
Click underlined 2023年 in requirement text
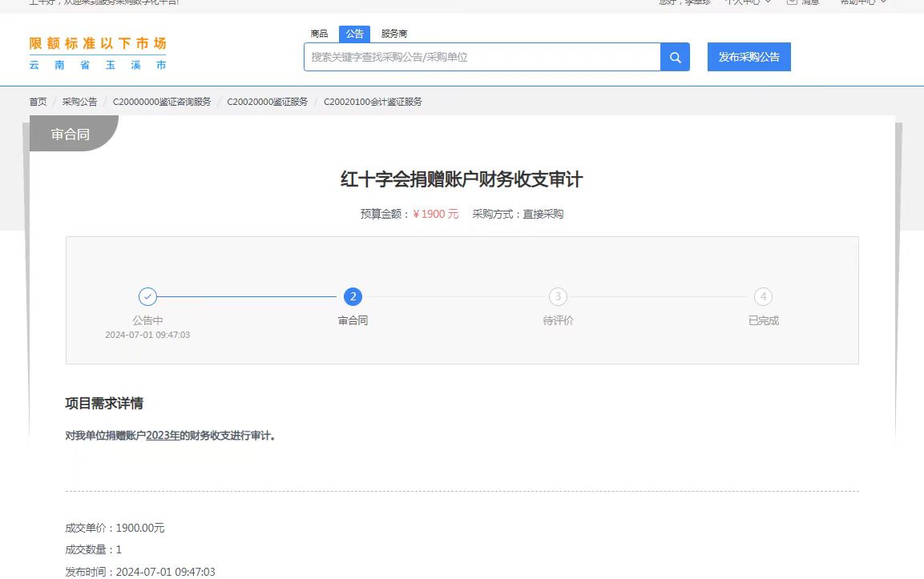(163, 436)
